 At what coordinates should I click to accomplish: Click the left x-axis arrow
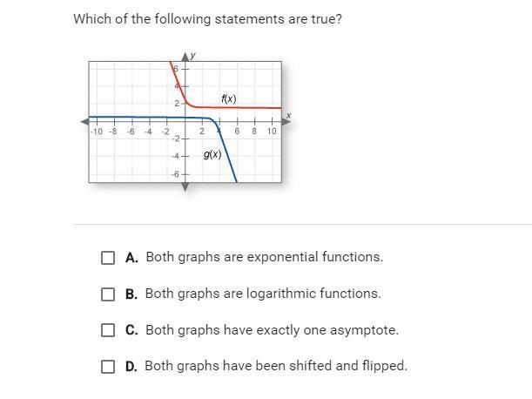[x=84, y=121]
